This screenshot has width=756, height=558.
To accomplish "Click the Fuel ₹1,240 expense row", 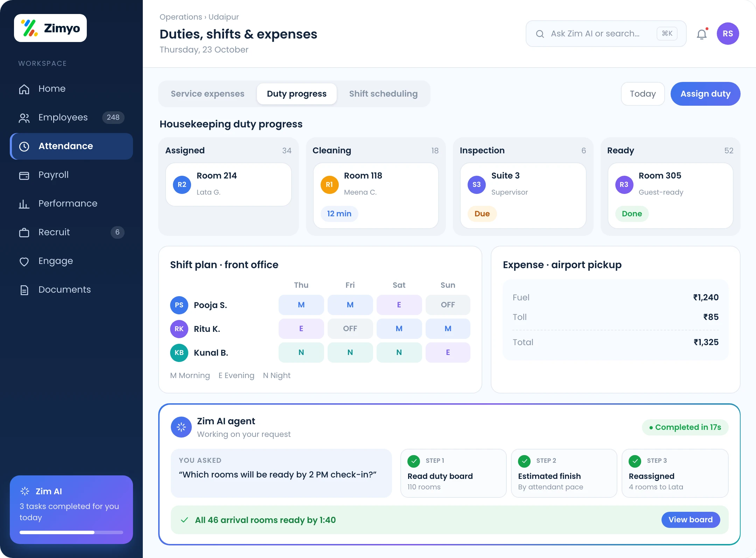I will coord(615,297).
